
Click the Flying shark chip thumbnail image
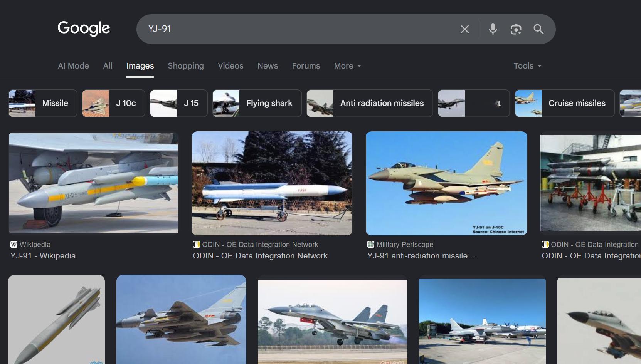click(226, 103)
